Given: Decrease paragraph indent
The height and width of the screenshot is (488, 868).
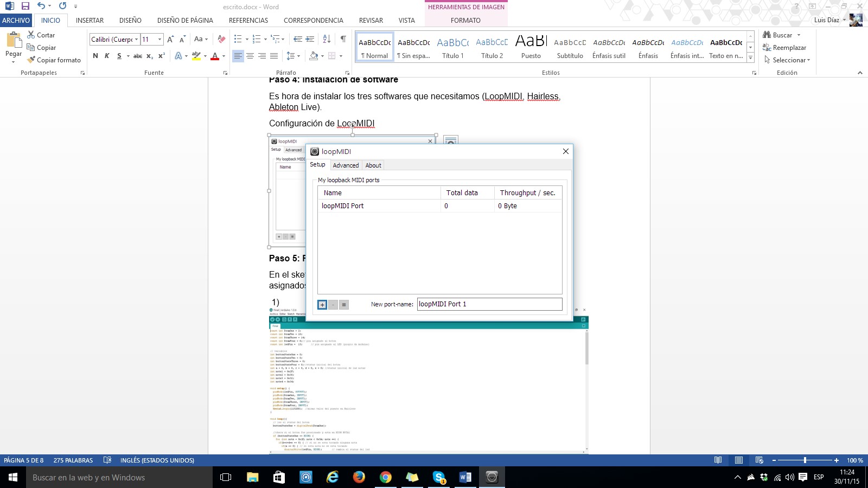Looking at the screenshot, I should pyautogui.click(x=298, y=39).
